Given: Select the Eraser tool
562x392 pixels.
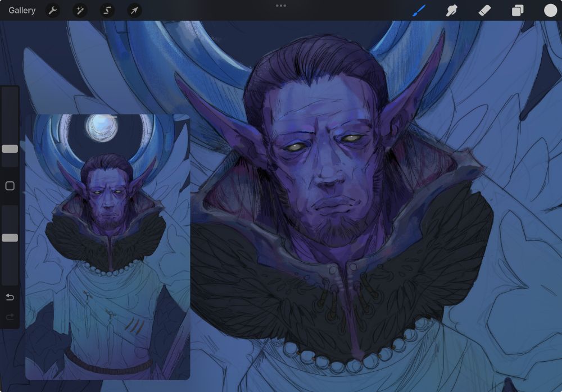Looking at the screenshot, I should [484, 11].
